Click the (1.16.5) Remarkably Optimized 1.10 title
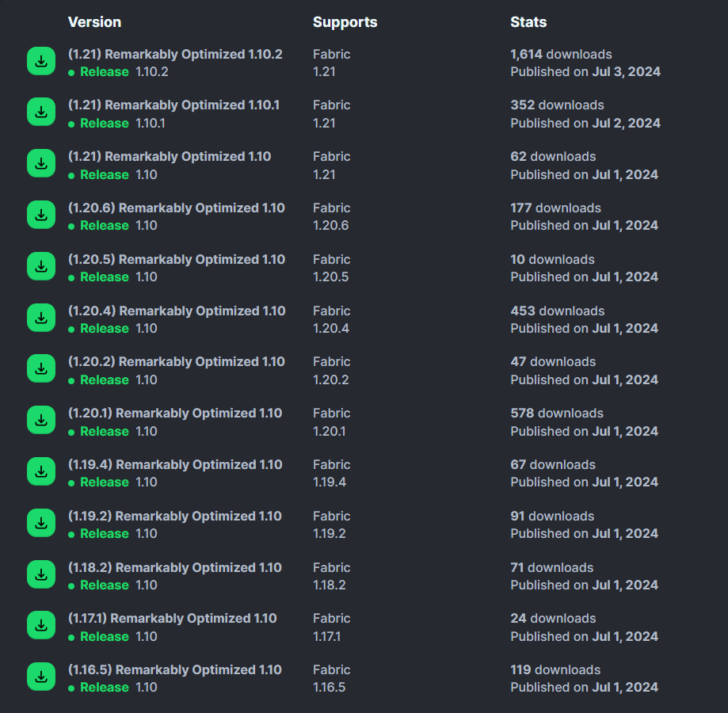Screen dimensions: 728x713 pos(175,670)
